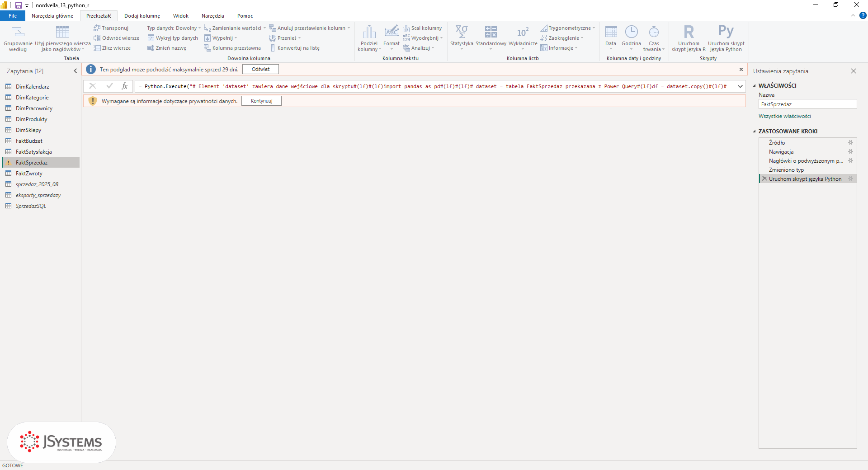
Task: Collapse the Zapytania queries pane
Action: pyautogui.click(x=75, y=71)
